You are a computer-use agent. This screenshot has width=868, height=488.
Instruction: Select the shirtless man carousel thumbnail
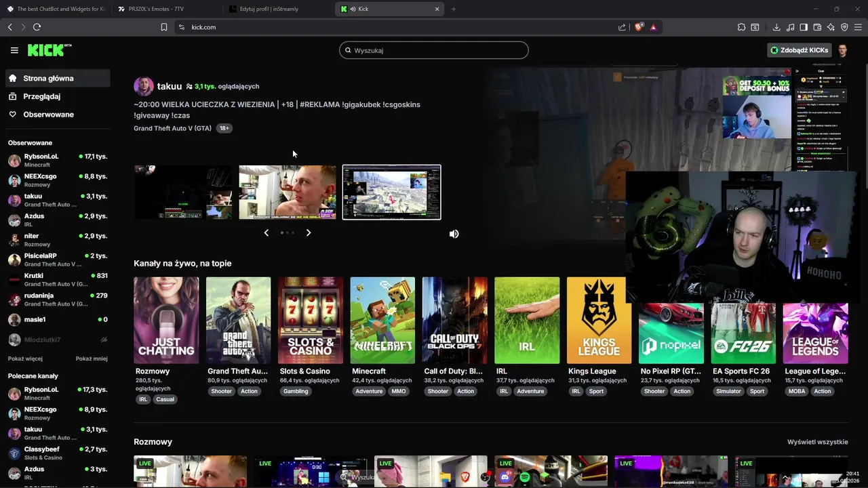click(x=288, y=192)
